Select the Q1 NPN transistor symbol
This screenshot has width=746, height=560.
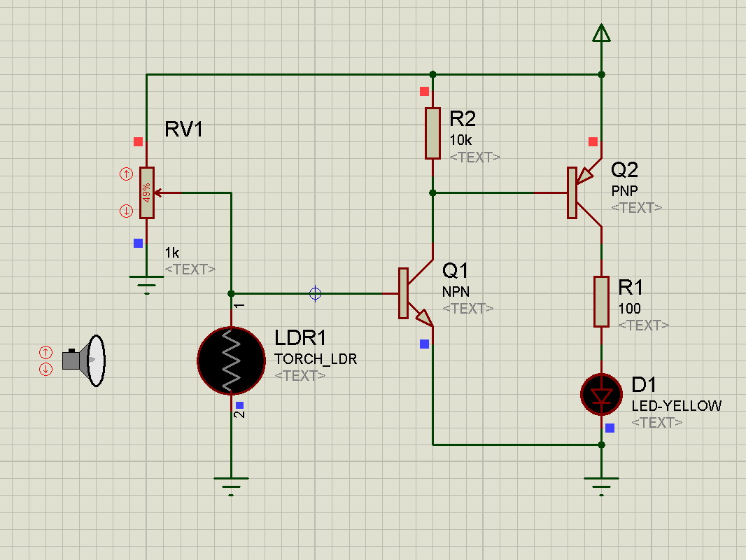point(416,293)
